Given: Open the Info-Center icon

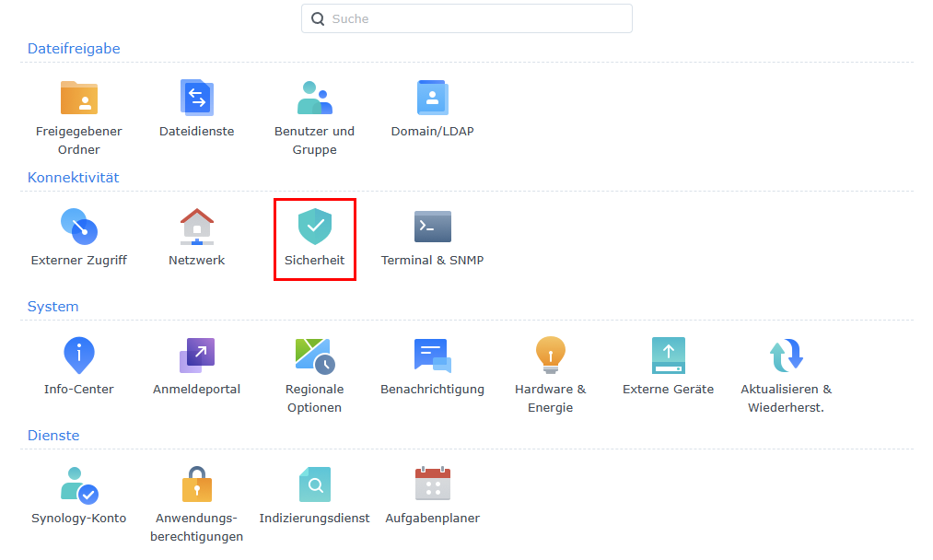Looking at the screenshot, I should point(79,356).
